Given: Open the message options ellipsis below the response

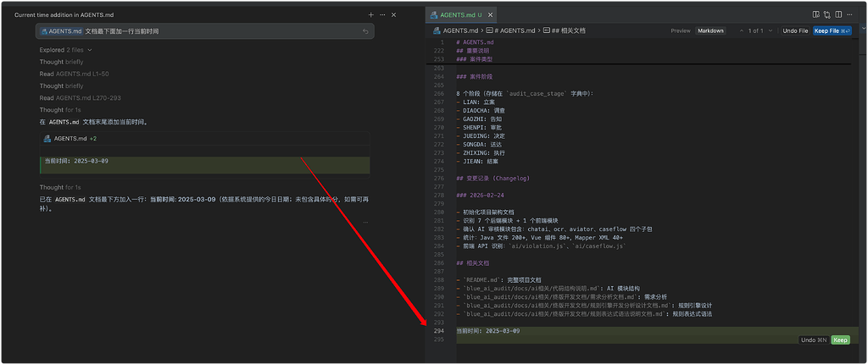Looking at the screenshot, I should [365, 222].
